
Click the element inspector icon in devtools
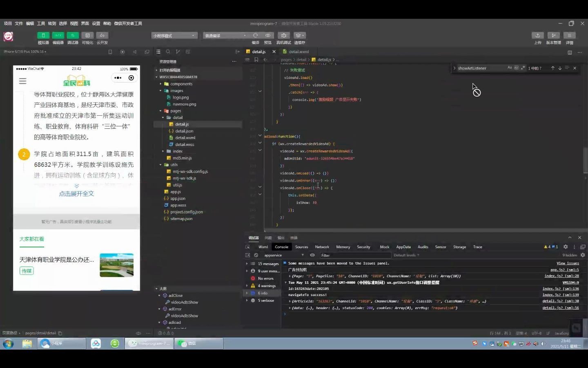coord(247,247)
